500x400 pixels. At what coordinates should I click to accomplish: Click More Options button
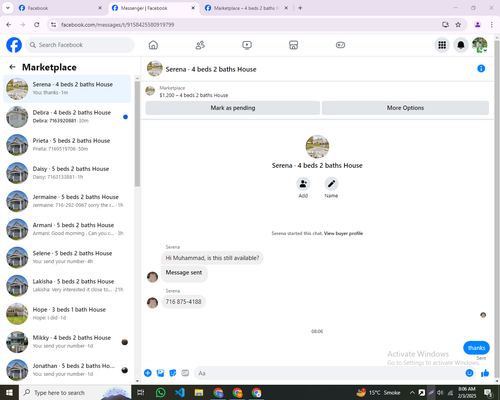405,108
